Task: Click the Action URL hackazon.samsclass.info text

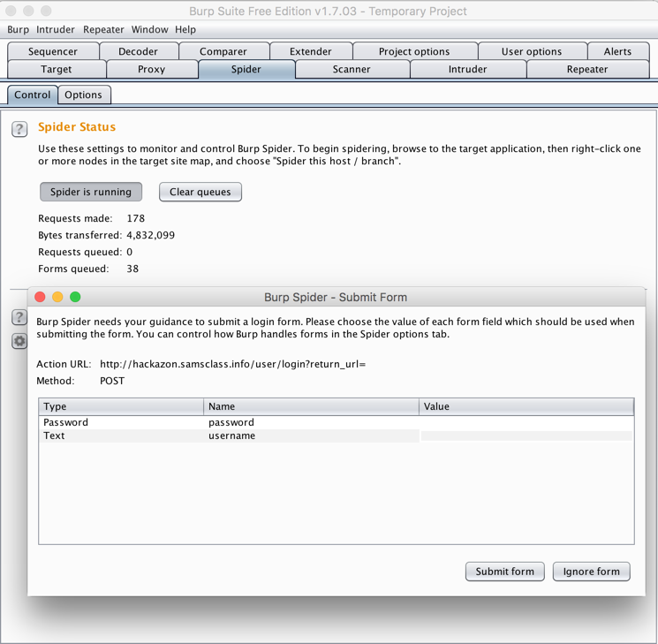Action: (233, 364)
